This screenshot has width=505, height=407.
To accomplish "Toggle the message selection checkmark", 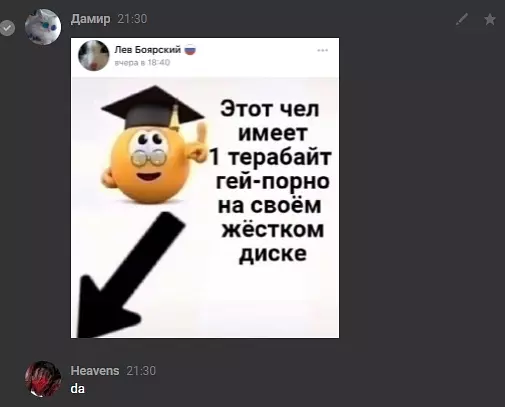I will (x=7, y=28).
